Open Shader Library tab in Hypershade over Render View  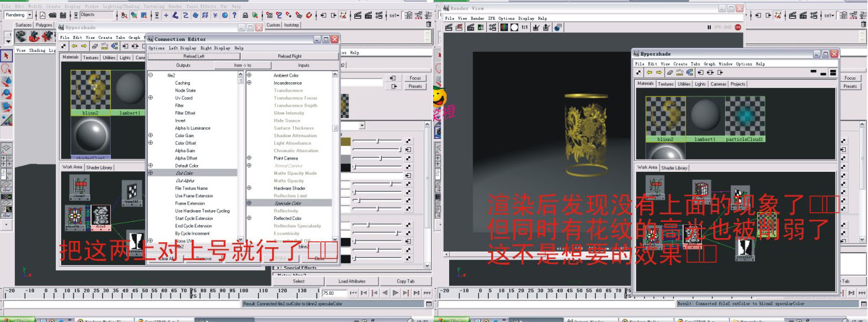pyautogui.click(x=674, y=167)
